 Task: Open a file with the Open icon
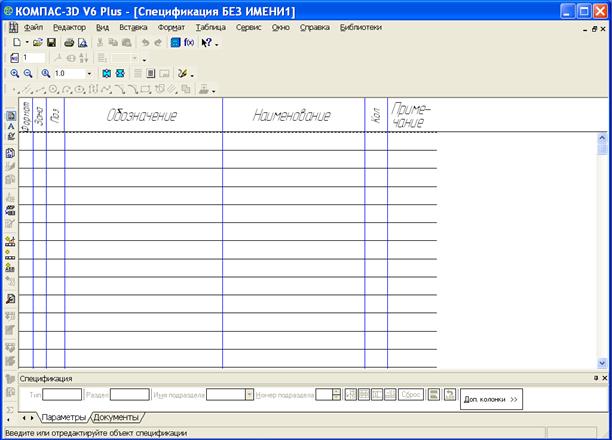coord(37,43)
